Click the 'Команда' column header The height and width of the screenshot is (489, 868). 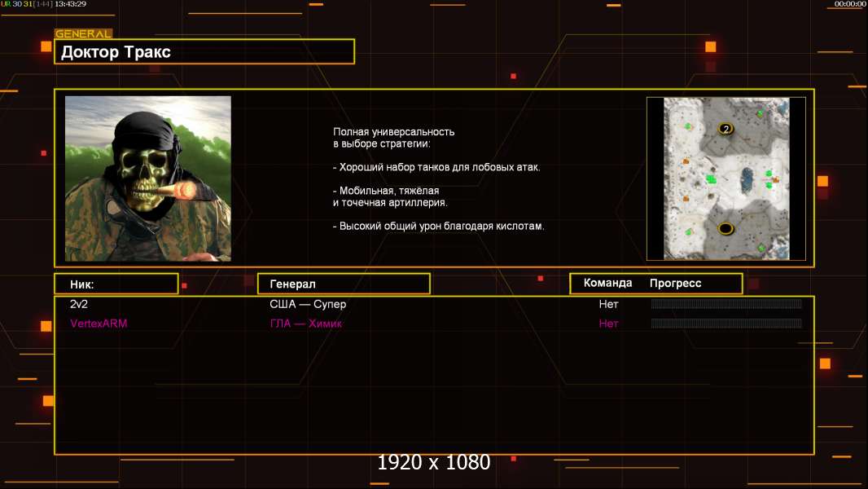607,283
